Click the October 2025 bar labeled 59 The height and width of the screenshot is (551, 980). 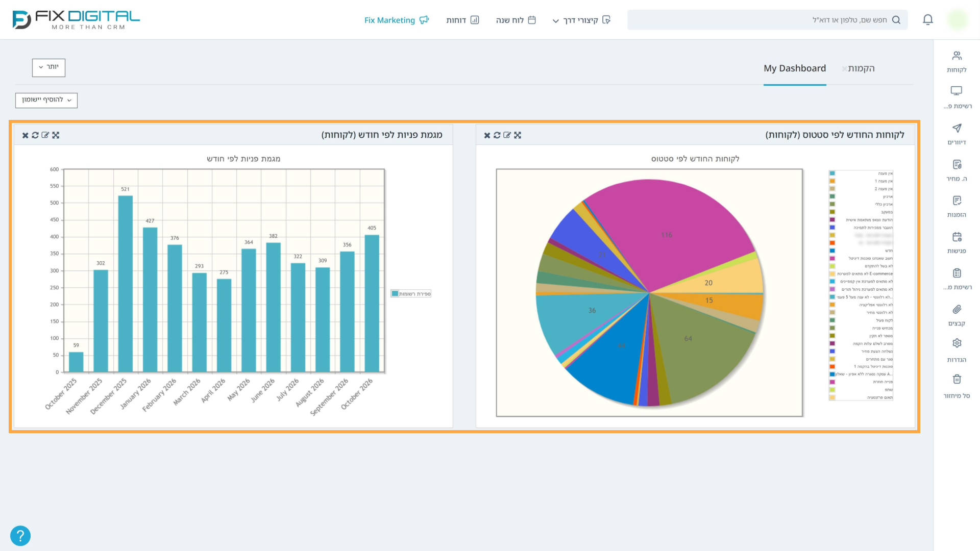pos(76,362)
